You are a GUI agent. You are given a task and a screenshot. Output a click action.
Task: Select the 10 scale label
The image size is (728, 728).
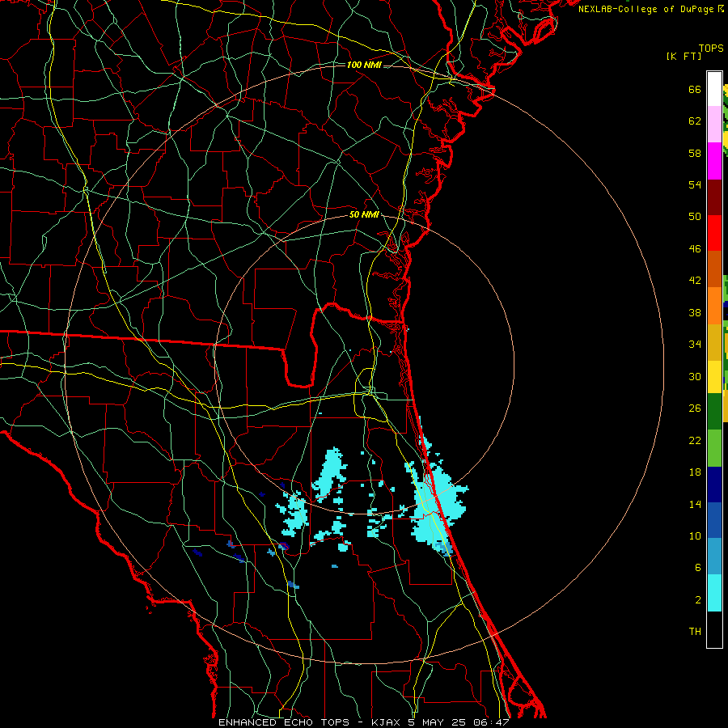coord(695,535)
